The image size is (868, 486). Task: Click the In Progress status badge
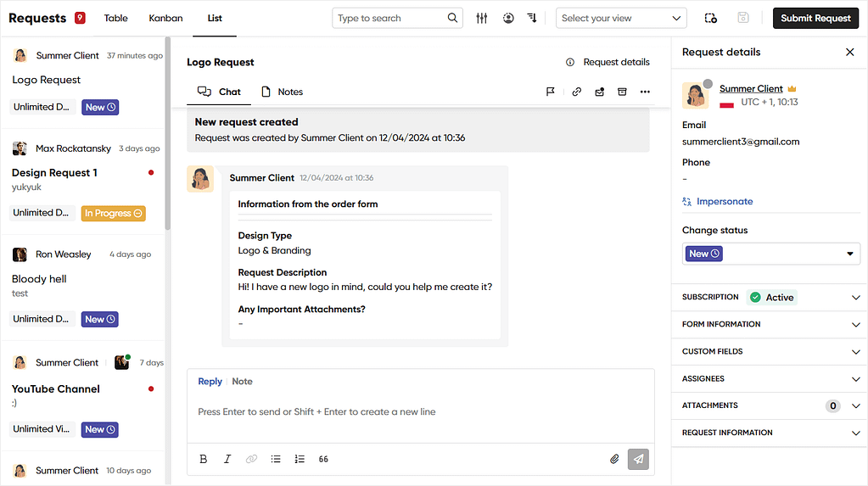pyautogui.click(x=114, y=213)
